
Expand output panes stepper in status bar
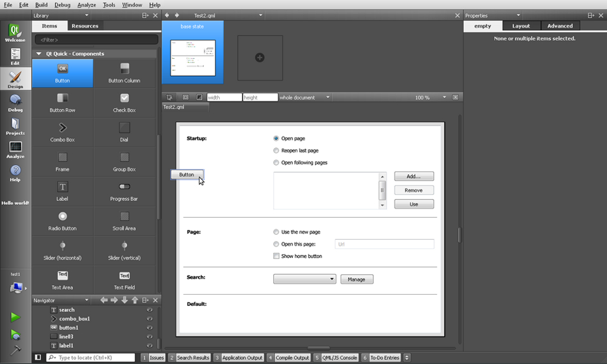tap(407, 357)
